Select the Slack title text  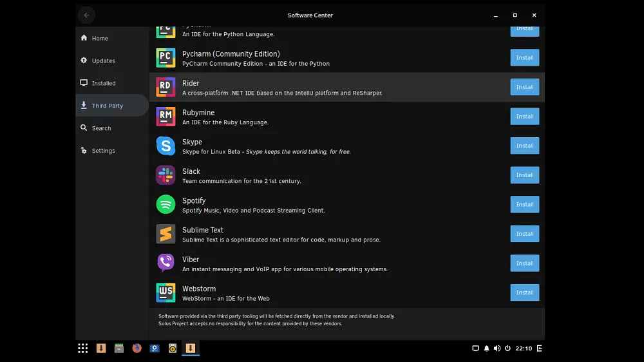click(x=191, y=171)
